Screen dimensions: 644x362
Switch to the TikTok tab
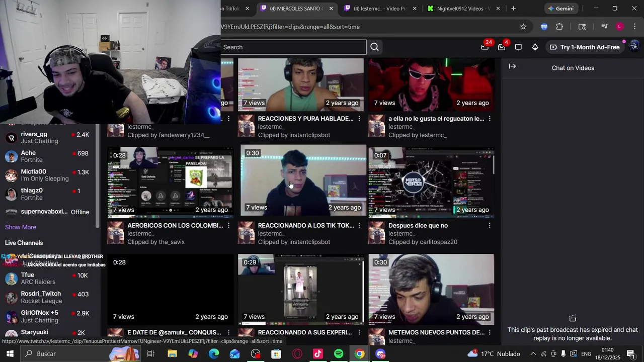tap(235, 9)
